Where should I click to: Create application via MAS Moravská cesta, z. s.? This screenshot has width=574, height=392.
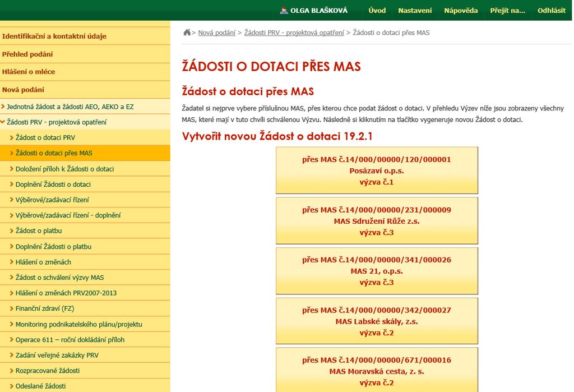[x=377, y=370]
